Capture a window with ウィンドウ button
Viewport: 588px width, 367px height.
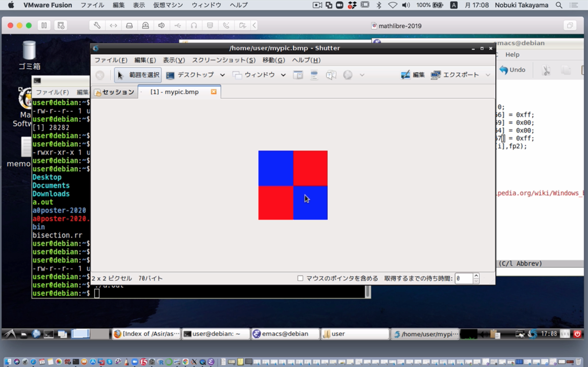(x=254, y=75)
